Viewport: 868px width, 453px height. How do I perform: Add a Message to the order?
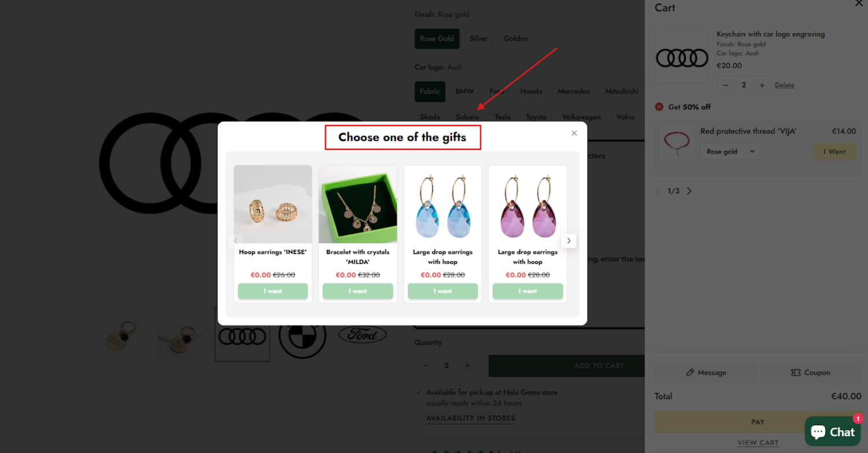[x=705, y=372]
